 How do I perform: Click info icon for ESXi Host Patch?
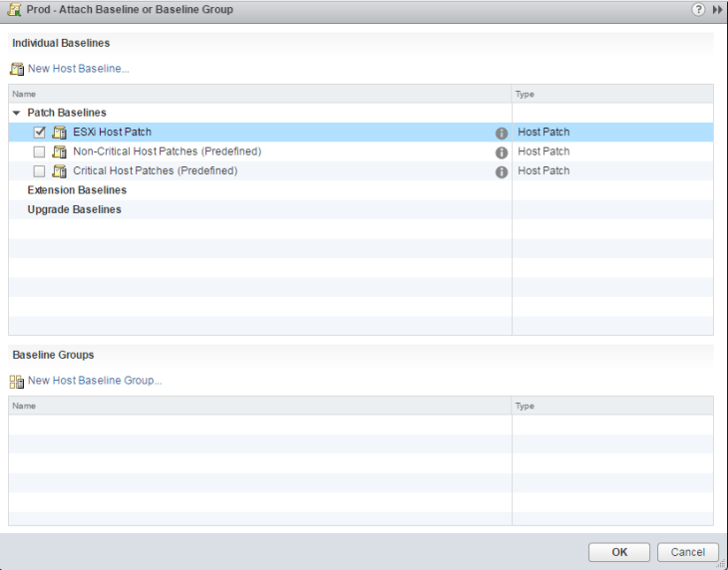click(502, 133)
